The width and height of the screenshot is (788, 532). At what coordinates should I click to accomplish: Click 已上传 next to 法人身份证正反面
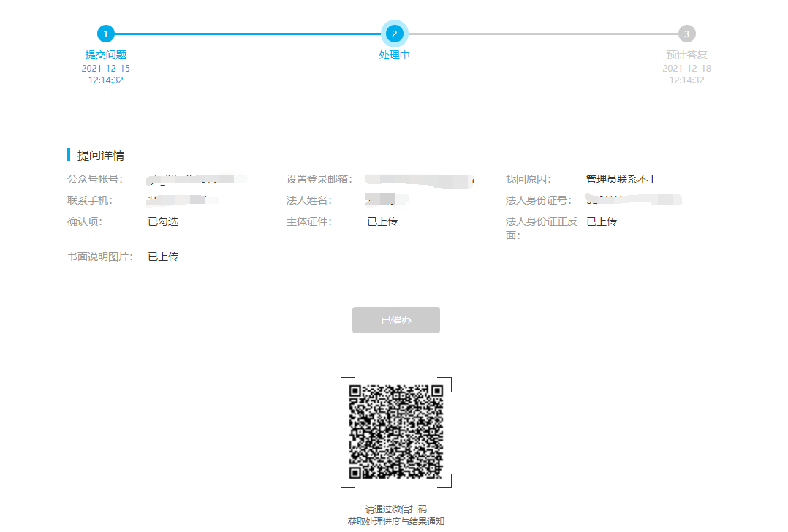click(x=602, y=221)
